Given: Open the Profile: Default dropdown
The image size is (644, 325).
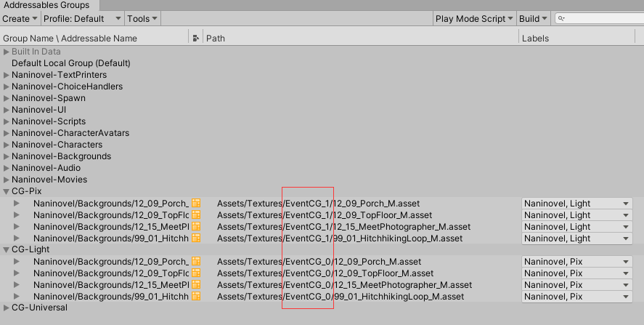Looking at the screenshot, I should click(82, 19).
